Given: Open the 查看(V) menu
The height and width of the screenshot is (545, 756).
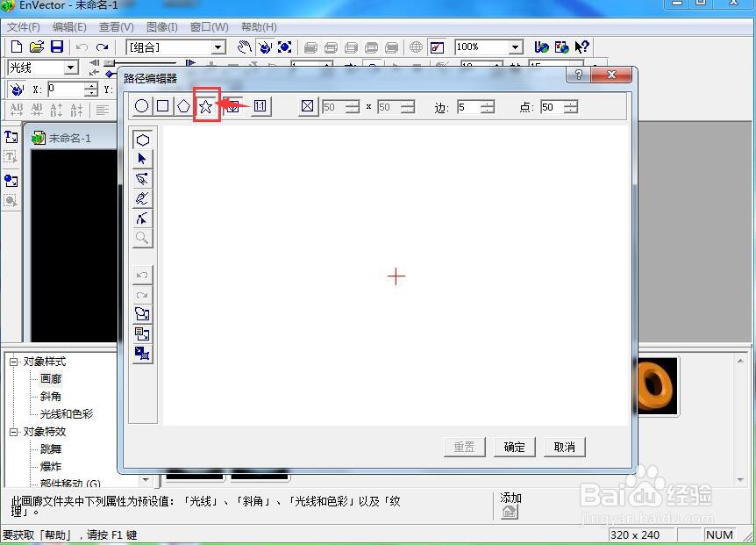Looking at the screenshot, I should coord(116,27).
